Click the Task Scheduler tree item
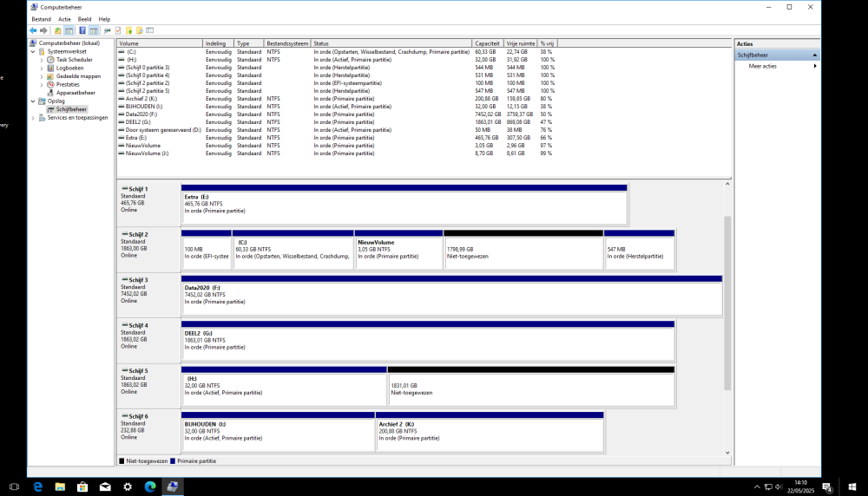Viewport: 868px width, 496px height. 74,59
